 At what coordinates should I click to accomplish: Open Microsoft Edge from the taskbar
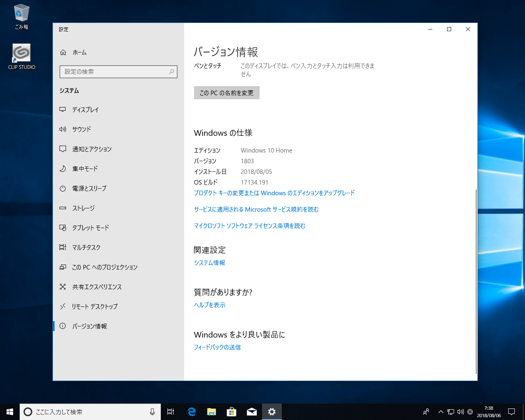coord(192,412)
